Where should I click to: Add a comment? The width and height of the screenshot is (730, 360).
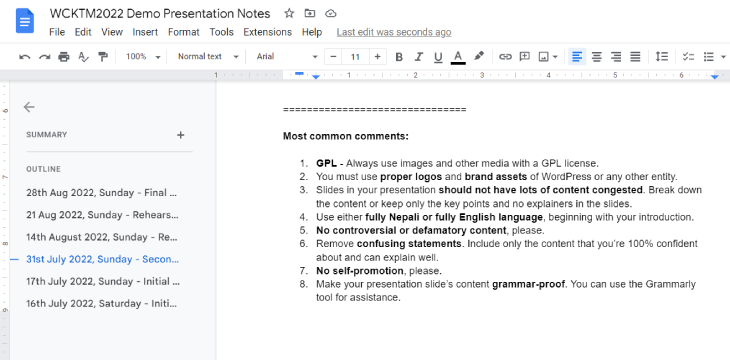[x=525, y=57]
